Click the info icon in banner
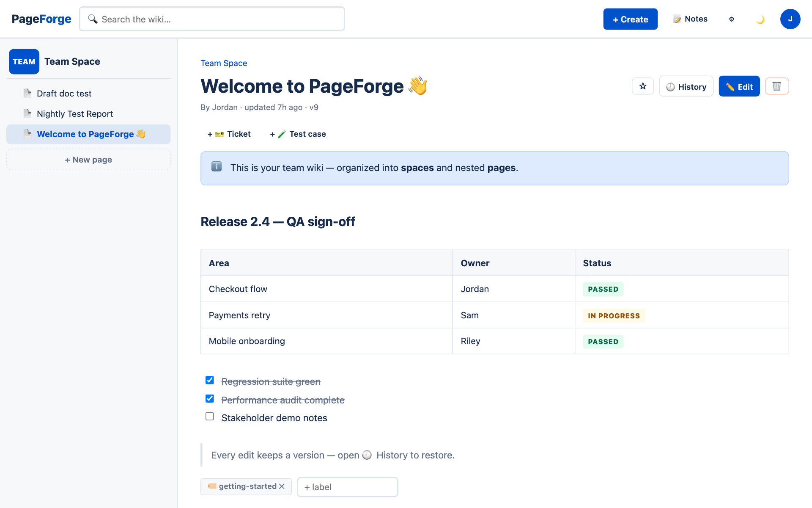Image resolution: width=812 pixels, height=508 pixels. pos(217,167)
